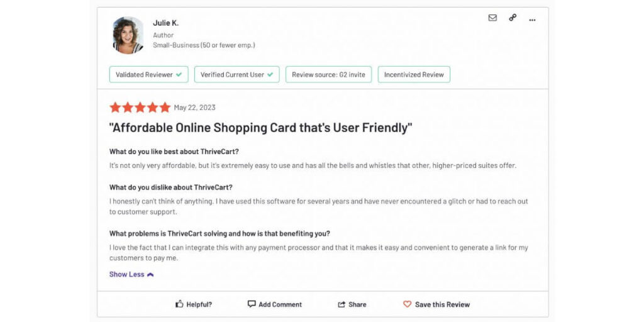Collapse review with Show Less
The image size is (644, 322).
tap(127, 274)
